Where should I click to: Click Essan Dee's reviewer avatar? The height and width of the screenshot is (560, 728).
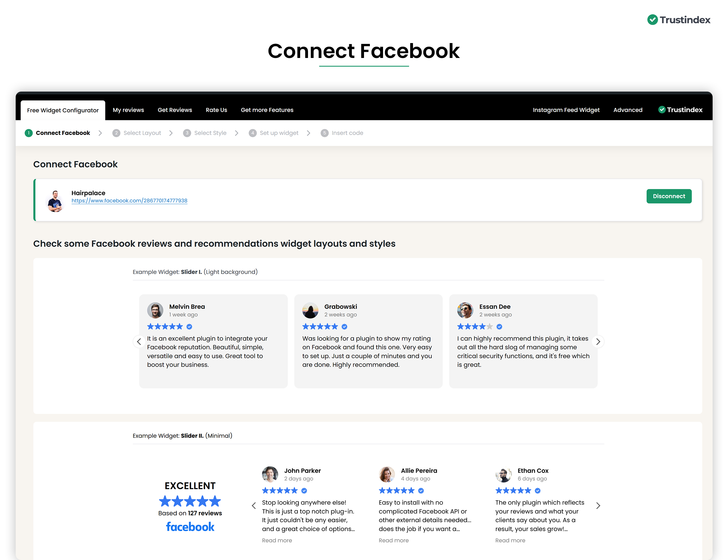tap(465, 310)
